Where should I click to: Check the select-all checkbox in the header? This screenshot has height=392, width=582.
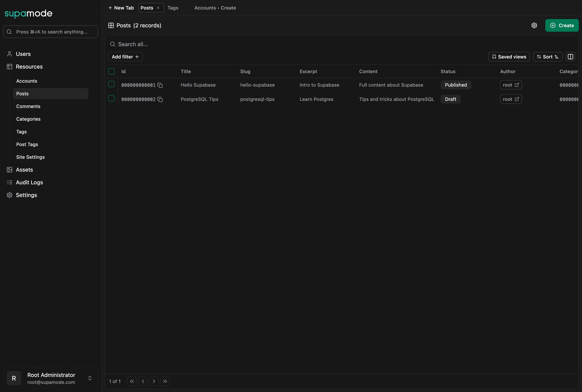[111, 71]
